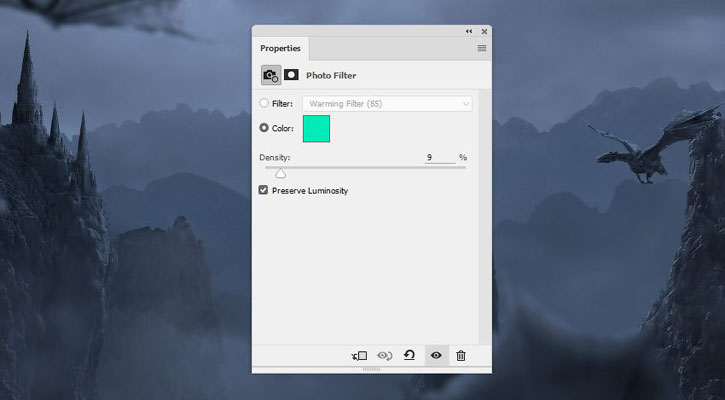Click the Density slider handle
Screen dimensions: 725x400
click(281, 173)
